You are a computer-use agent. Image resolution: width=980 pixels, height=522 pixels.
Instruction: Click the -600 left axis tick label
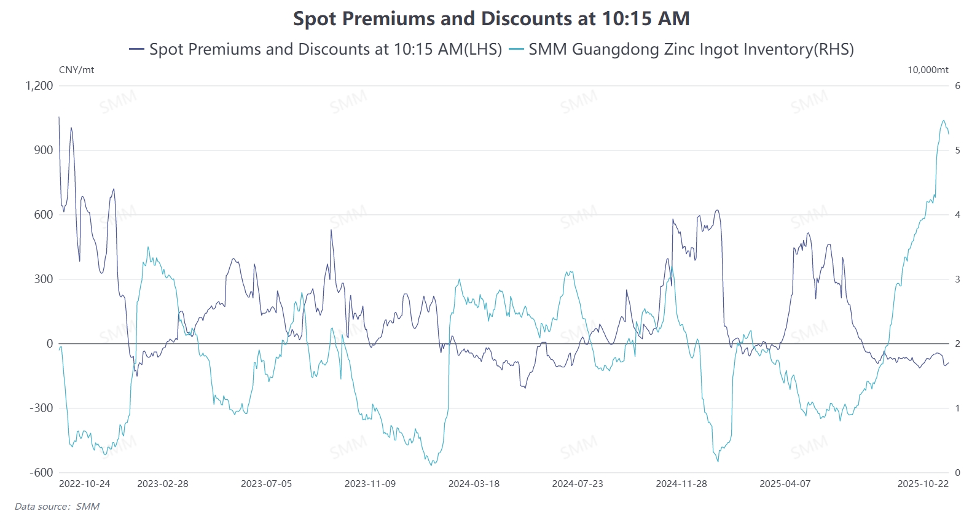pyautogui.click(x=41, y=472)
